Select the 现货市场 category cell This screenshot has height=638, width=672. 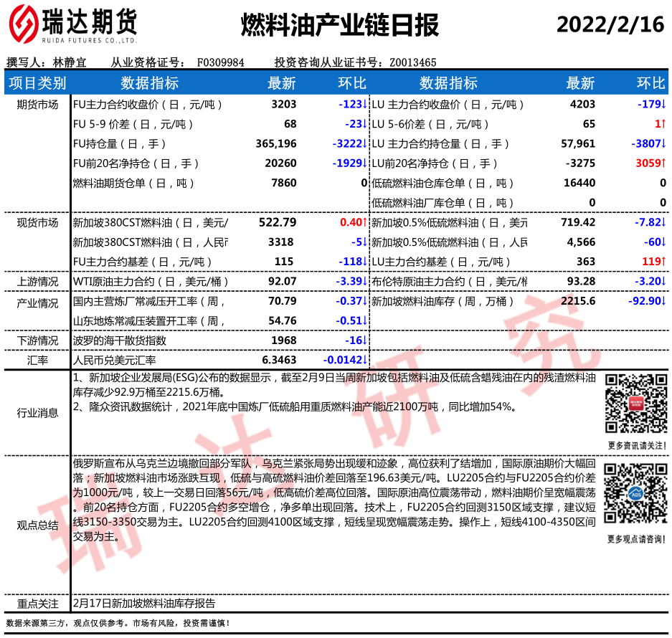(37, 223)
